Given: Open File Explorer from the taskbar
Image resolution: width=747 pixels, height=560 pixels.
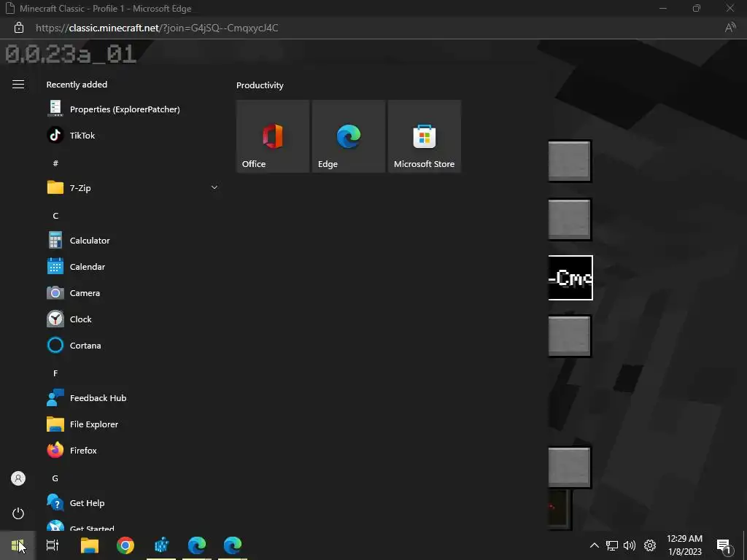Looking at the screenshot, I should [x=90, y=545].
